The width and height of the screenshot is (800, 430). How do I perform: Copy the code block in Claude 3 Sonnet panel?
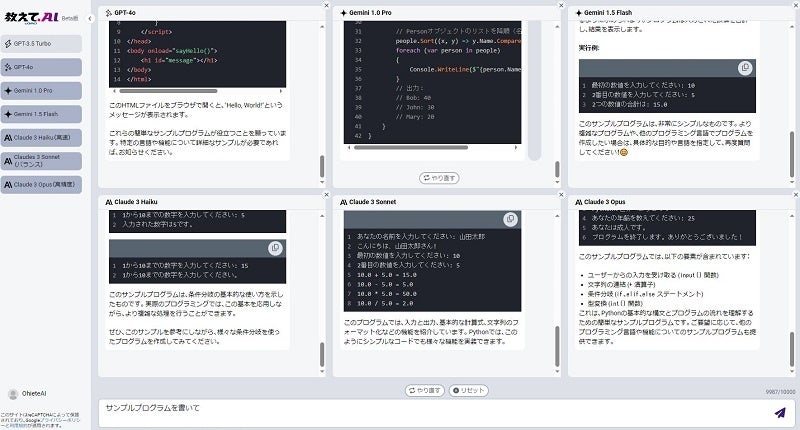pyautogui.click(x=510, y=219)
